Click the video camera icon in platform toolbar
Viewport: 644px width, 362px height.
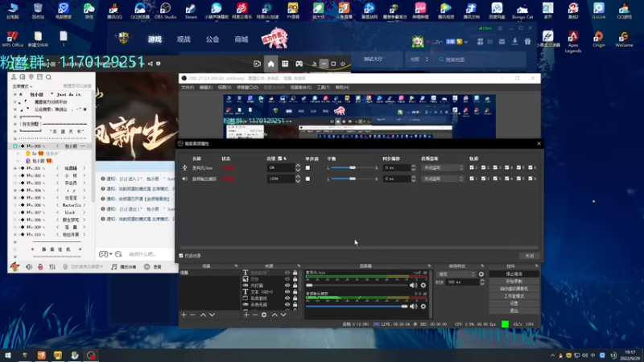pos(257,64)
